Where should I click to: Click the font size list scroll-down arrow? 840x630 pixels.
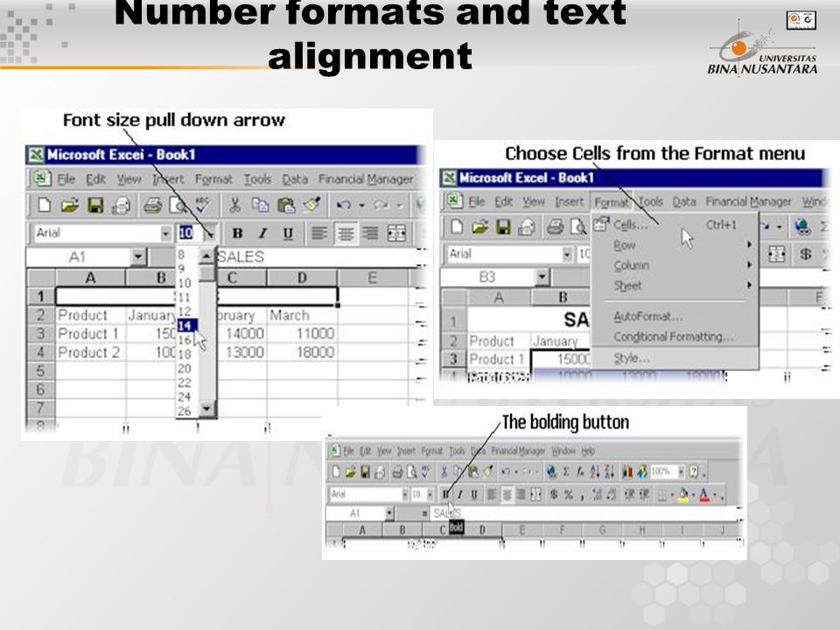coord(207,409)
